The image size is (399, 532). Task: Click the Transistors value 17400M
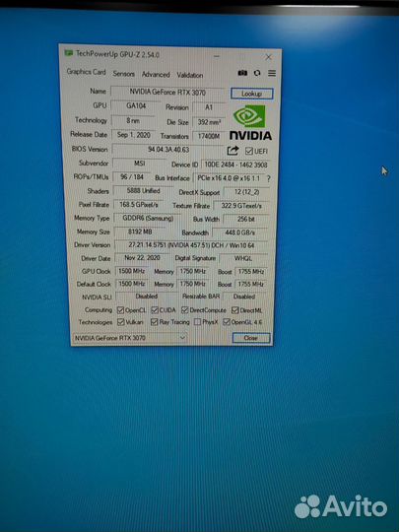pyautogui.click(x=209, y=136)
